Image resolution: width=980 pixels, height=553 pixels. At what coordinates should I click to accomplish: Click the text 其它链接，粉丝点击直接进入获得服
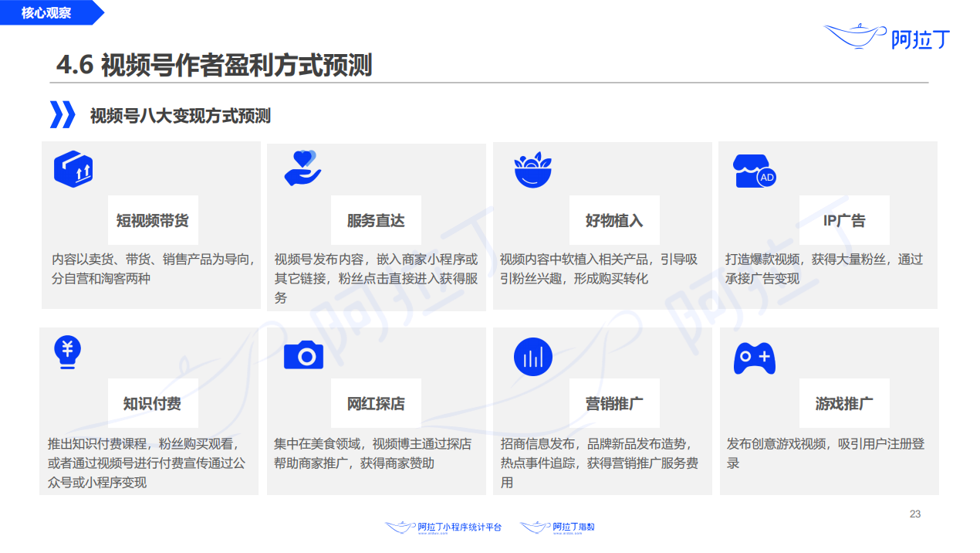click(x=376, y=278)
